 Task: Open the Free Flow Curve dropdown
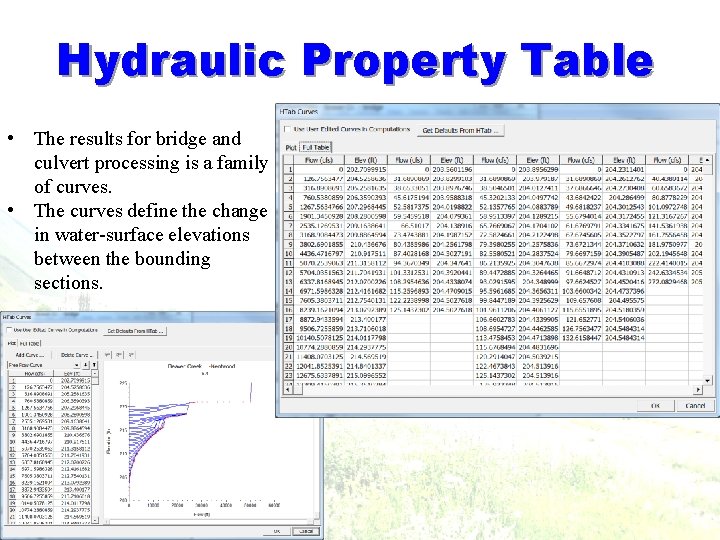click(x=76, y=365)
